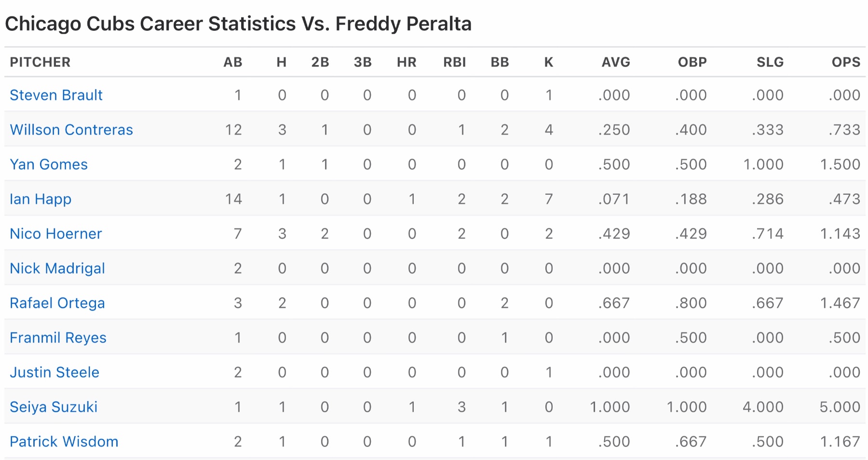Click the SLG column header

770,62
